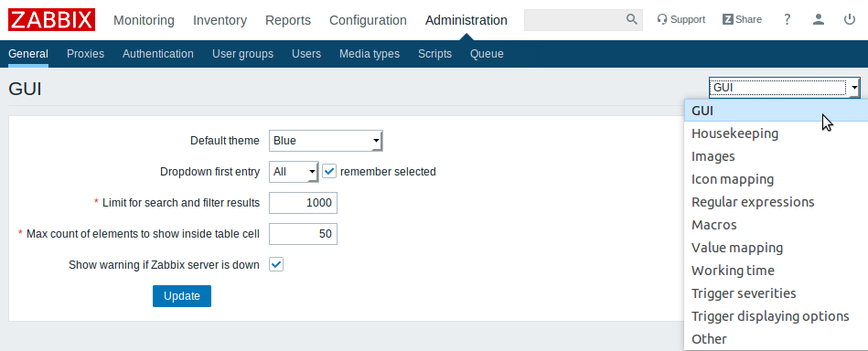The width and height of the screenshot is (868, 351).
Task: Open help question mark icon
Action: pos(788,19)
